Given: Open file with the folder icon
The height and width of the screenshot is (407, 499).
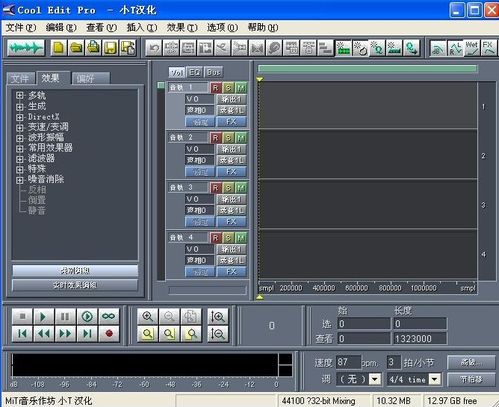Looking at the screenshot, I should click(76, 48).
